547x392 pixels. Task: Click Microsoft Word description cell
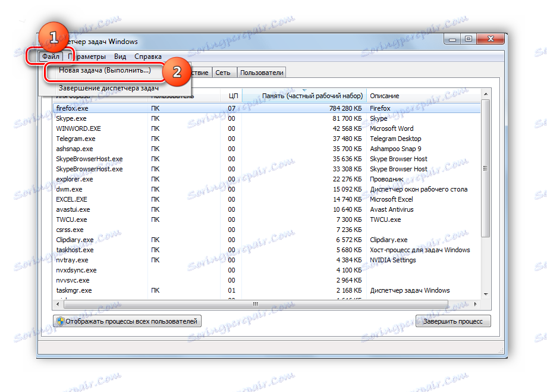point(391,128)
